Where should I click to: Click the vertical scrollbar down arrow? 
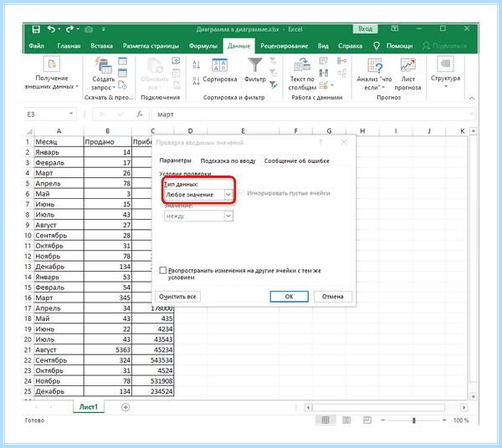[x=474, y=397]
